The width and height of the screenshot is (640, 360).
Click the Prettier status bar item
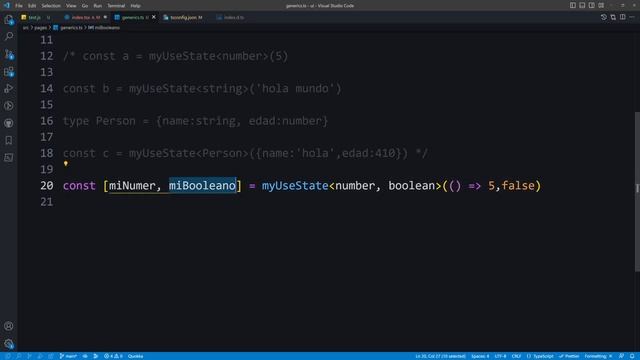569,356
